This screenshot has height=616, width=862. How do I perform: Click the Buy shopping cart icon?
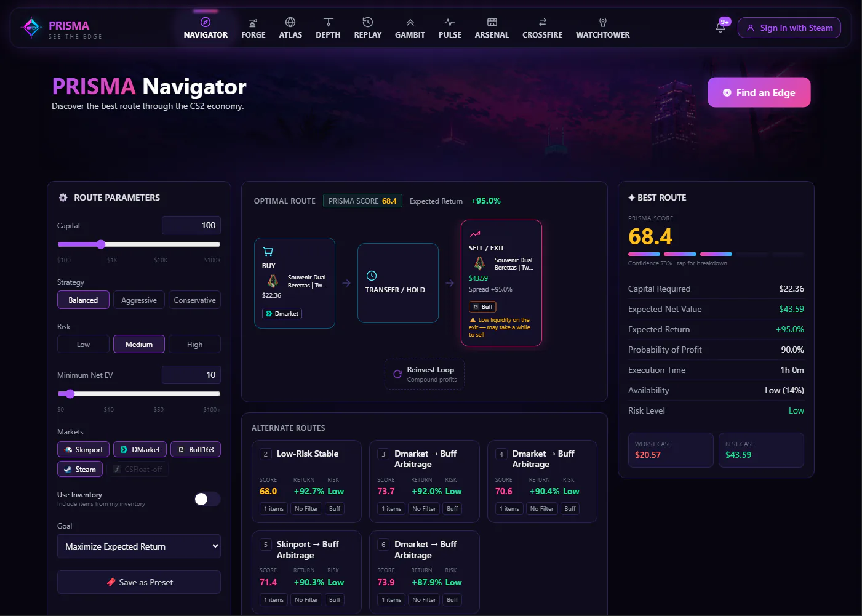coord(268,252)
